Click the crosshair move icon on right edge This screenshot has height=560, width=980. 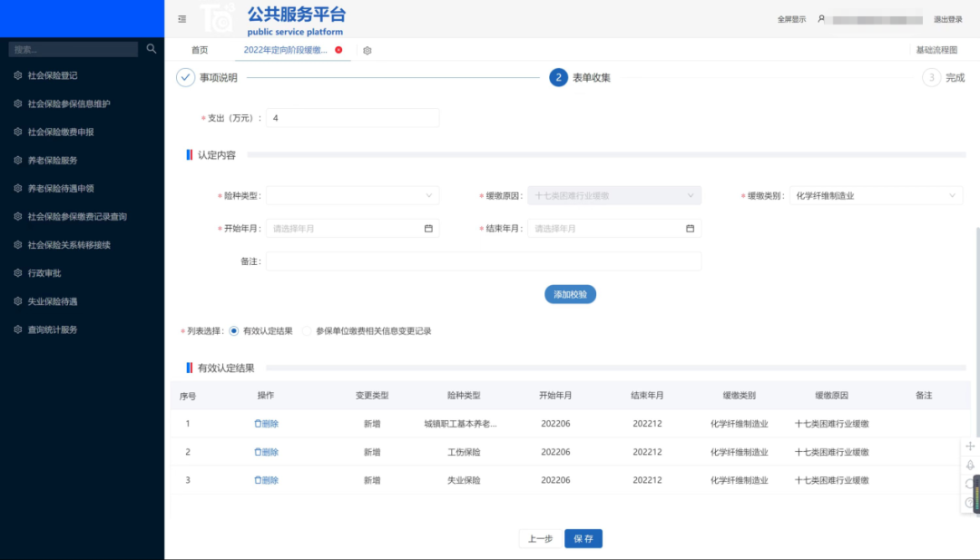(969, 446)
